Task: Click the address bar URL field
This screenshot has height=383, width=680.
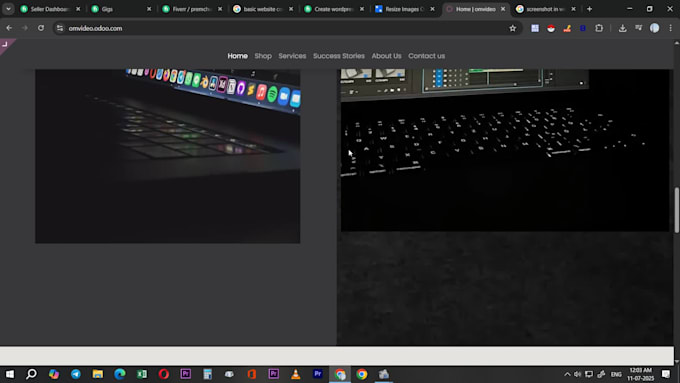Action: [x=286, y=28]
